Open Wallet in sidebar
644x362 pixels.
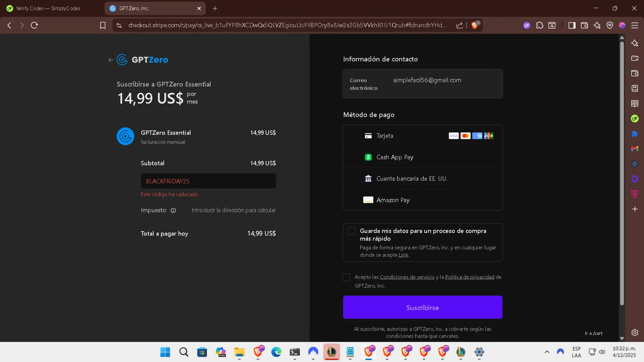635,73
